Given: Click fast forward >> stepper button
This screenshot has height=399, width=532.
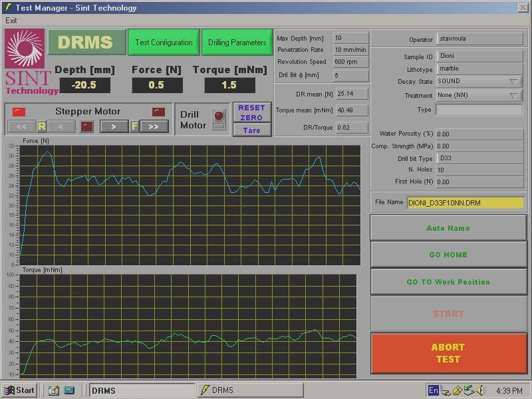Looking at the screenshot, I should pyautogui.click(x=154, y=126).
